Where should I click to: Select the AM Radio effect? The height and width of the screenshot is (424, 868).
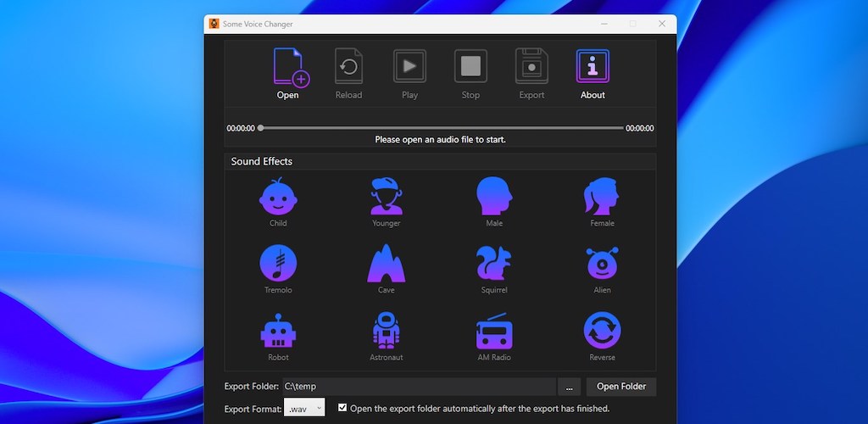(494, 331)
